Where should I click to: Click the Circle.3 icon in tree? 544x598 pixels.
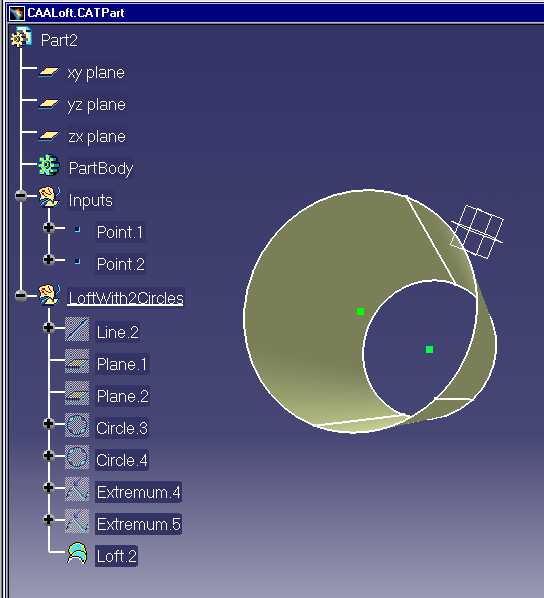click(x=77, y=425)
